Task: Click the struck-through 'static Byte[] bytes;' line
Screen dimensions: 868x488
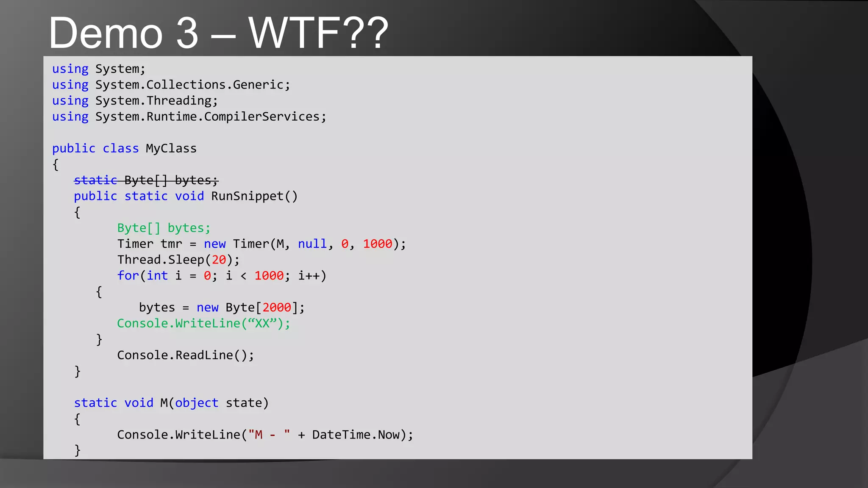Action: point(146,180)
